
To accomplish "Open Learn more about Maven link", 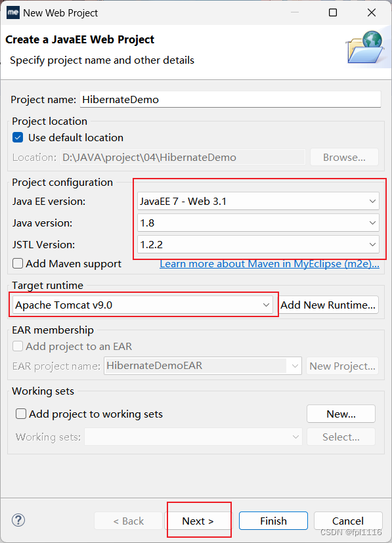I will click(x=269, y=264).
